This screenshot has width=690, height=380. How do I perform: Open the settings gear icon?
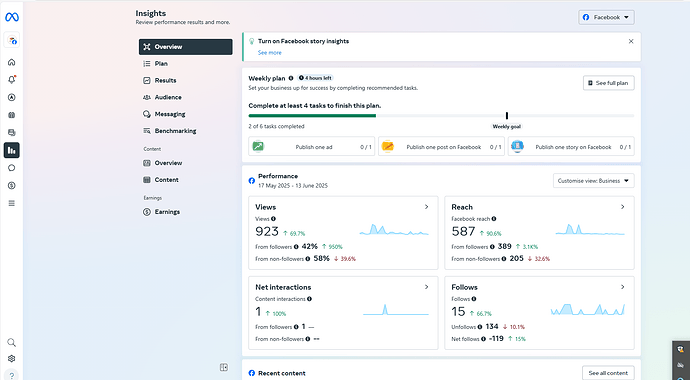12,358
